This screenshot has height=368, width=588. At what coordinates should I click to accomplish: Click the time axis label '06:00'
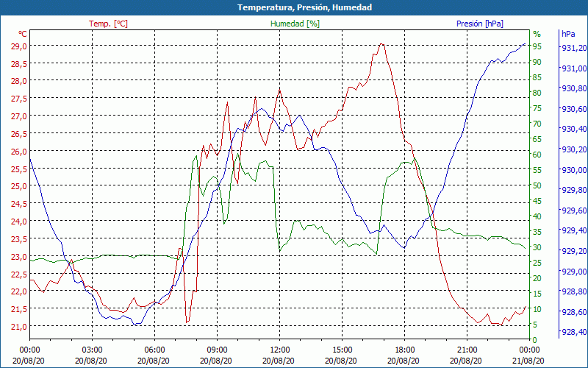click(x=154, y=351)
